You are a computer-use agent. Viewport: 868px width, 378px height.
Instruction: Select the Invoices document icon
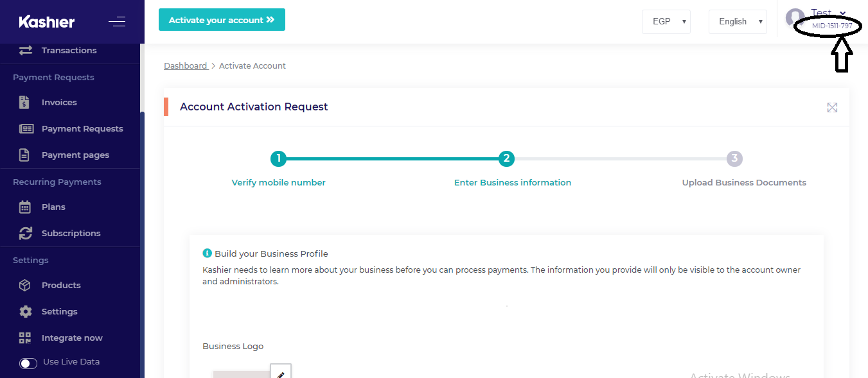pyautogui.click(x=25, y=102)
